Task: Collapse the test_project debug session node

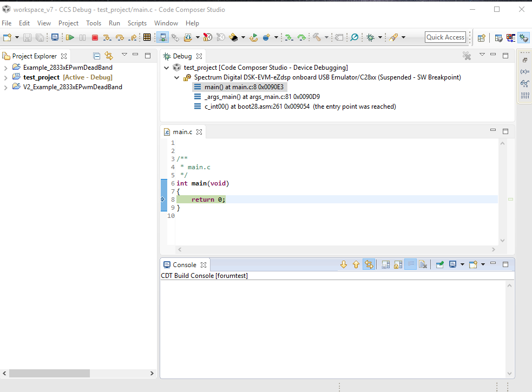Action: coord(166,68)
